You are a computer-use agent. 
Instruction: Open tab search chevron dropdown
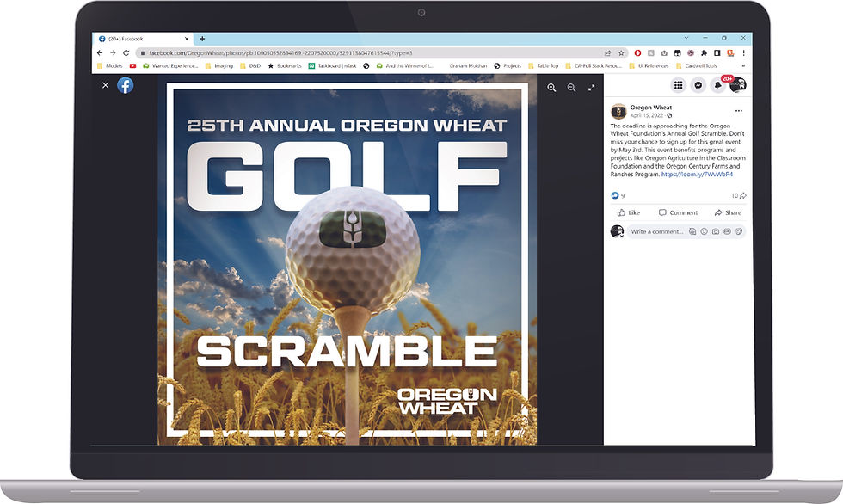click(686, 38)
